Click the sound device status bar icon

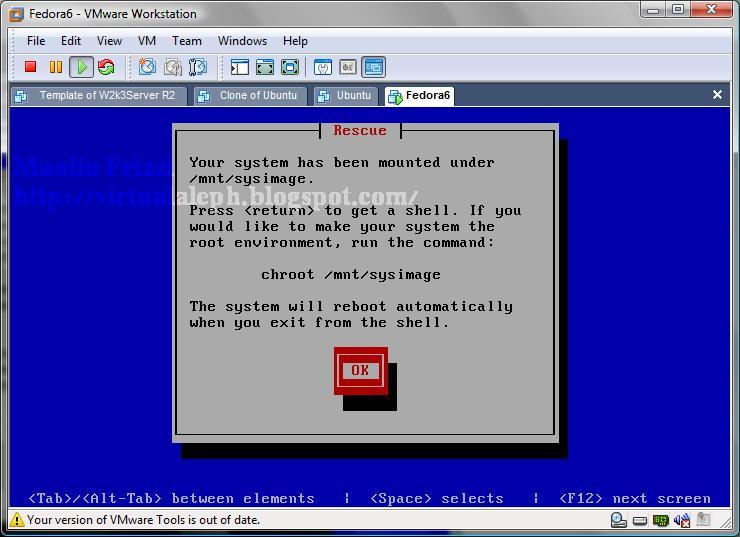point(682,520)
